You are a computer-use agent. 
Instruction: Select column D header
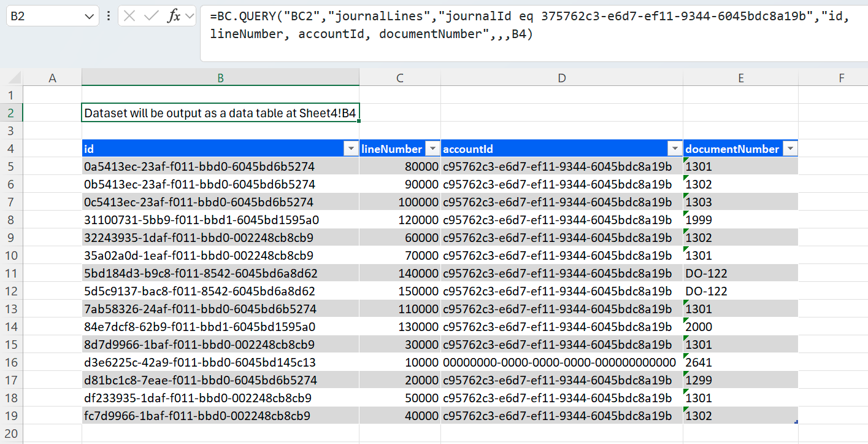(x=561, y=78)
